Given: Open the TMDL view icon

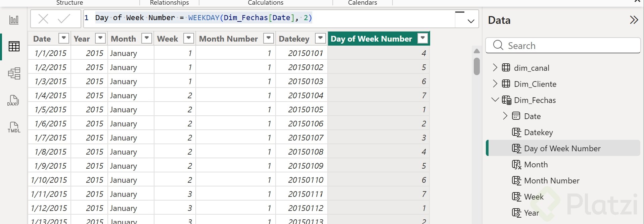Looking at the screenshot, I should 14,127.
